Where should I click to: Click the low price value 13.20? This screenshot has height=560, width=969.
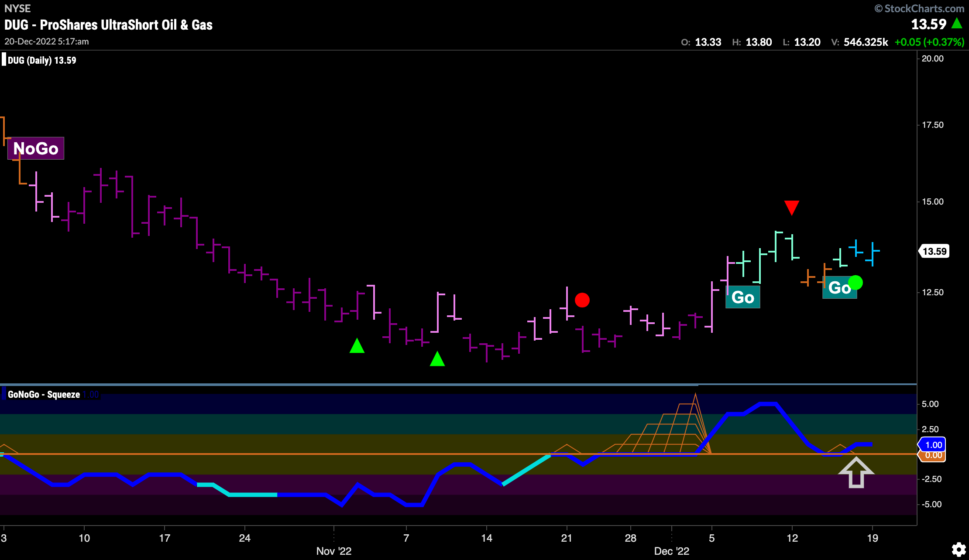tap(807, 42)
